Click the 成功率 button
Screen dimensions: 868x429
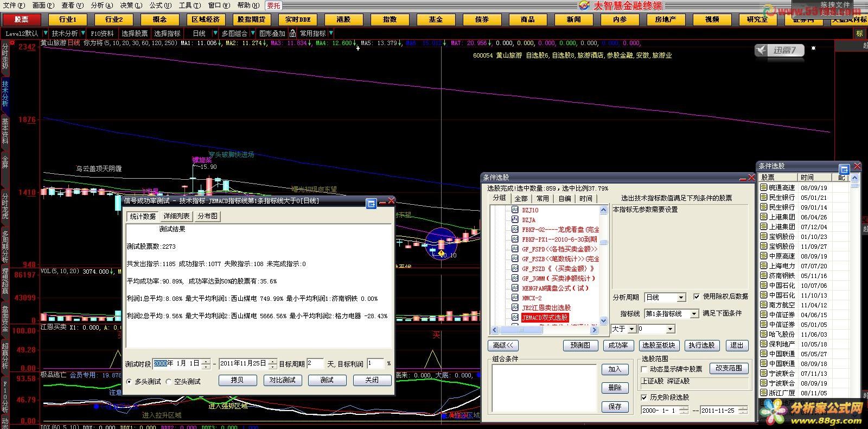(618, 345)
